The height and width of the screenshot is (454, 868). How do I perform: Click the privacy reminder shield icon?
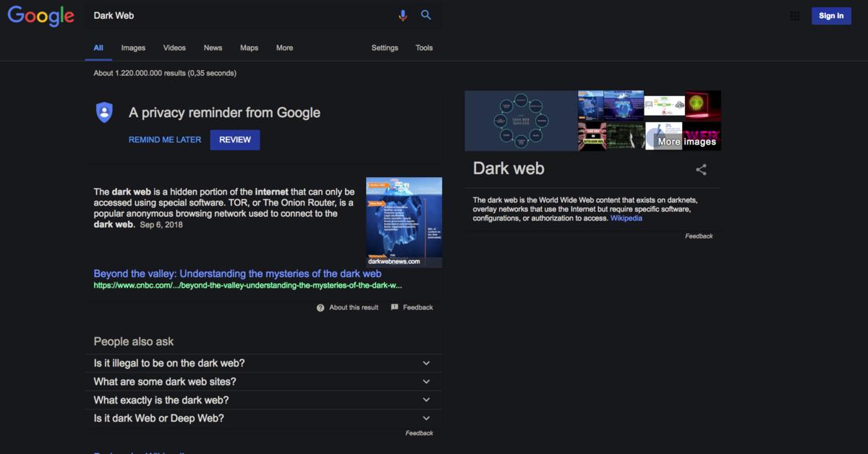click(x=104, y=112)
